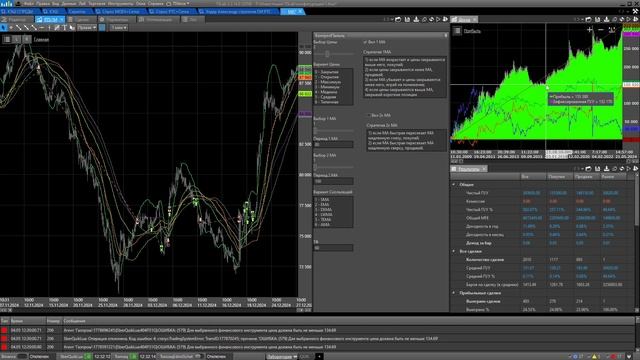Toggle the Вкл 1 МА checkbox

coord(365,42)
